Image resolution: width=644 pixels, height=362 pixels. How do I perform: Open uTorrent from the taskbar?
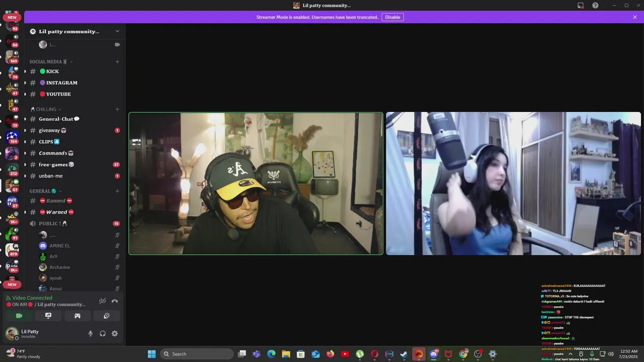click(x=360, y=354)
